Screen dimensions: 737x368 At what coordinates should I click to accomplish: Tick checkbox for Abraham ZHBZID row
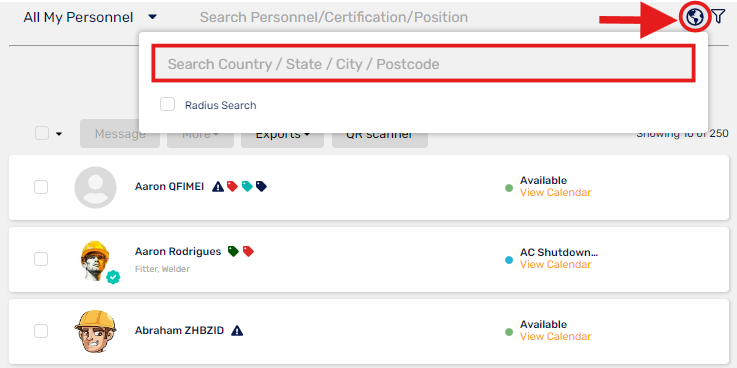tap(41, 331)
